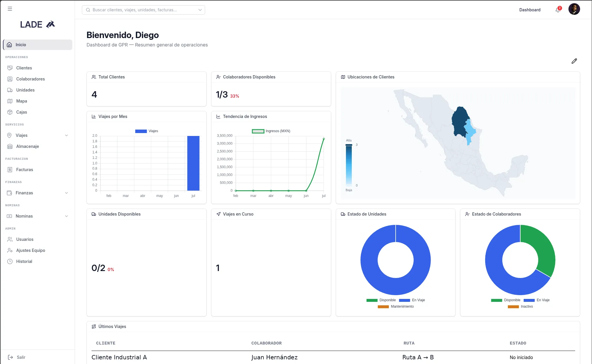Toggle Mantenimiento legend item
592x364 pixels.
pyautogui.click(x=396, y=306)
